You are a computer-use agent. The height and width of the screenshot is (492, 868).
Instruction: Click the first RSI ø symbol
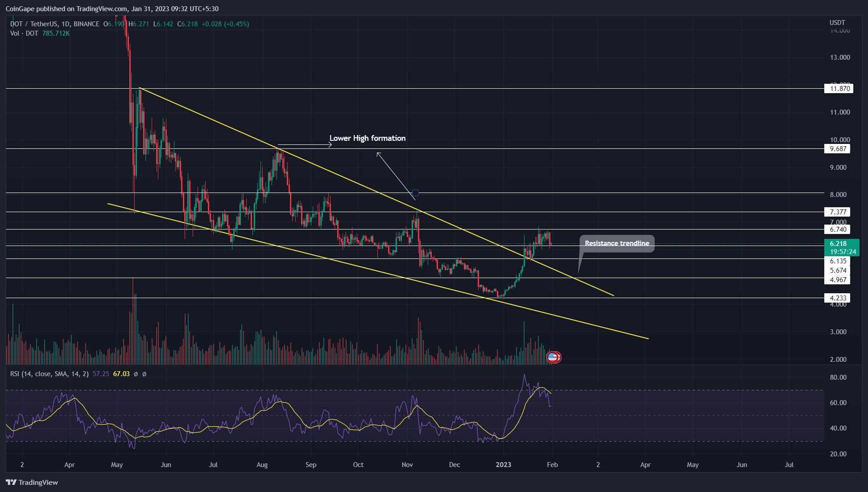point(136,374)
